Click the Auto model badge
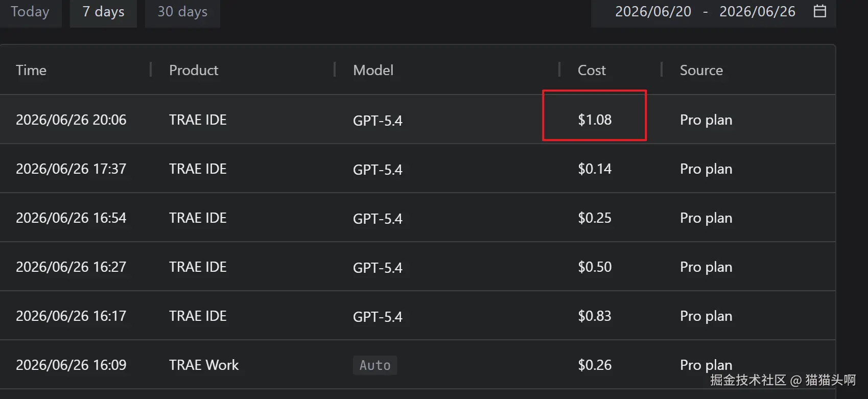Viewport: 868px width, 399px height. click(x=375, y=365)
